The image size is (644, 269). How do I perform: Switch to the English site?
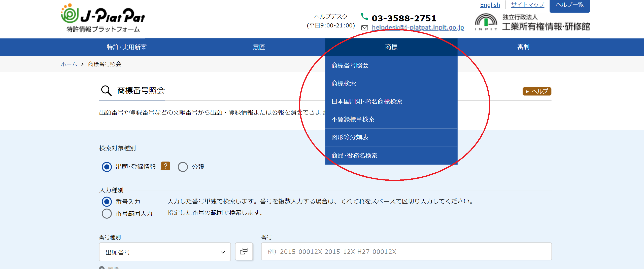click(490, 5)
